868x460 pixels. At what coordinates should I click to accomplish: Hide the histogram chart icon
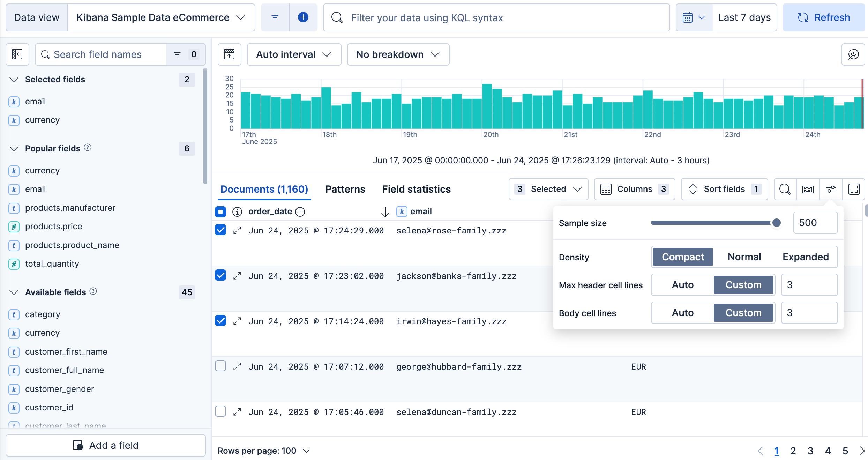[x=229, y=54]
